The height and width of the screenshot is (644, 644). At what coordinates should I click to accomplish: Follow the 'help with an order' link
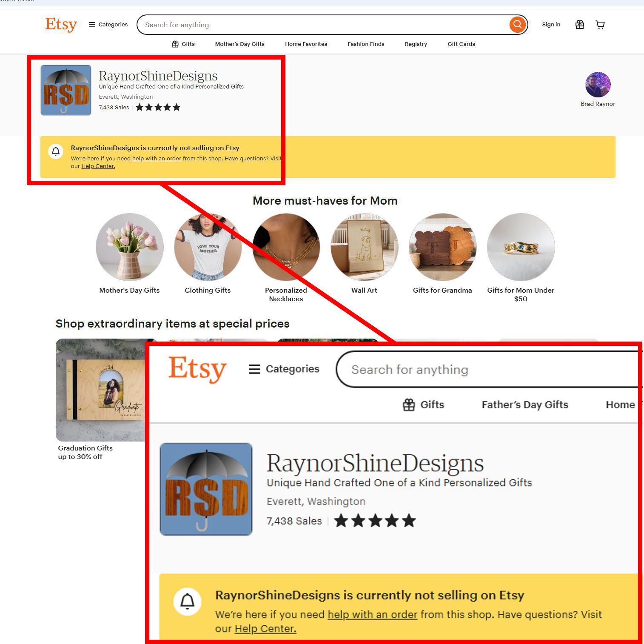[157, 159]
